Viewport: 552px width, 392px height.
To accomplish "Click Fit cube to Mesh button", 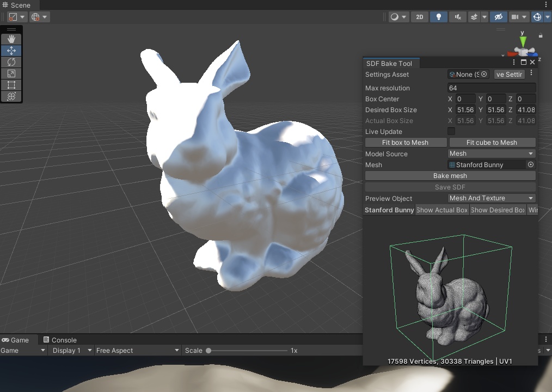I will point(492,142).
